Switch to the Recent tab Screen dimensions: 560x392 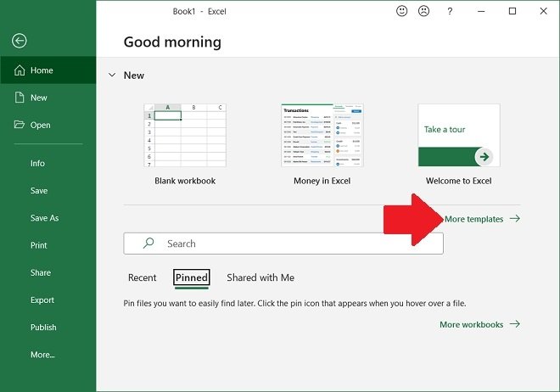click(143, 277)
